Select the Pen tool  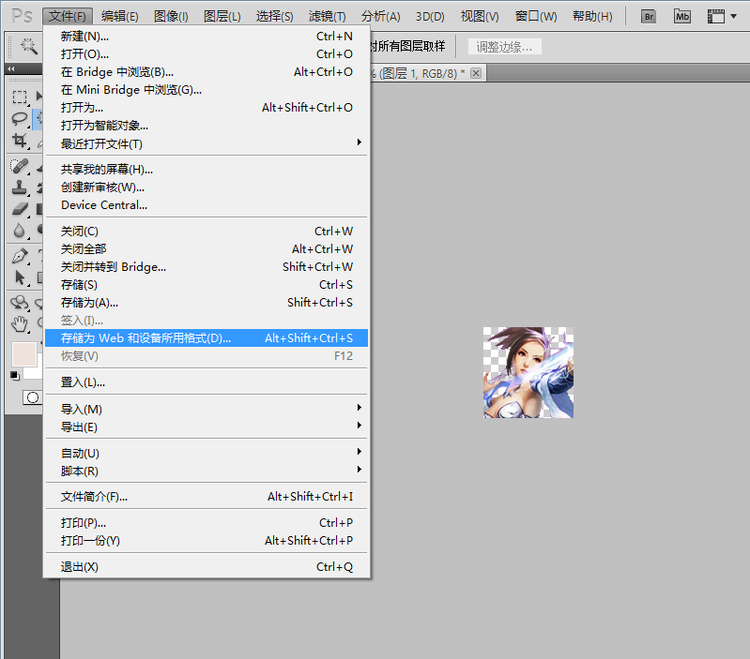click(20, 256)
